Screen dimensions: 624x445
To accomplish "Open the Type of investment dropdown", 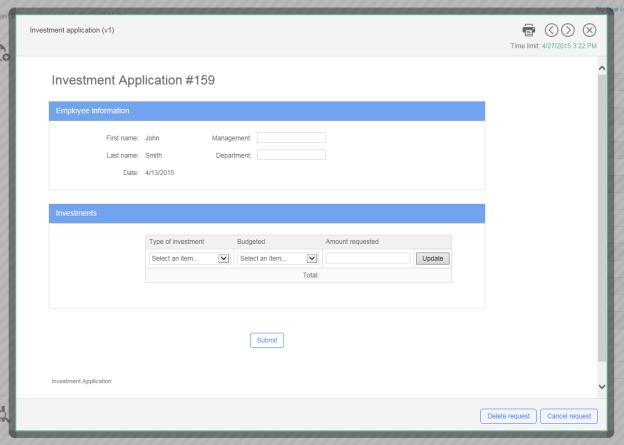I will pyautogui.click(x=189, y=258).
